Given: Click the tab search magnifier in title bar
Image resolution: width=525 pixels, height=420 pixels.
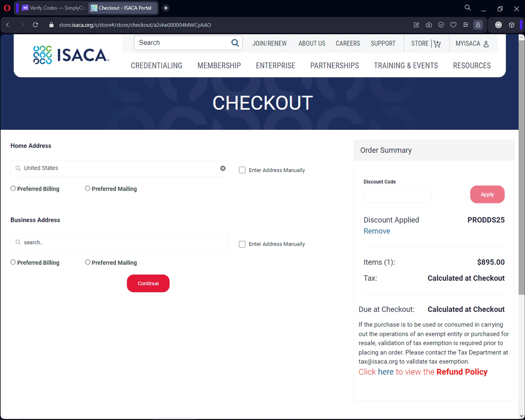Looking at the screenshot, I should pyautogui.click(x=468, y=8).
